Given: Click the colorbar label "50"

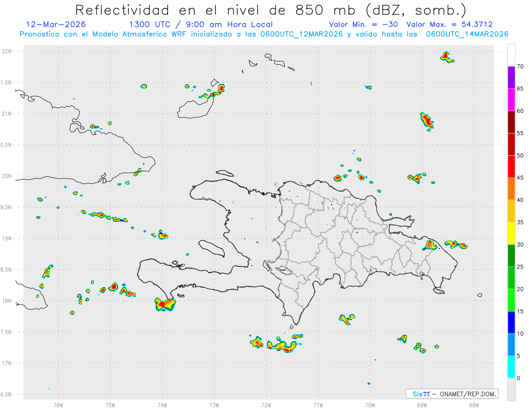Looking at the screenshot, I should pos(520,156).
